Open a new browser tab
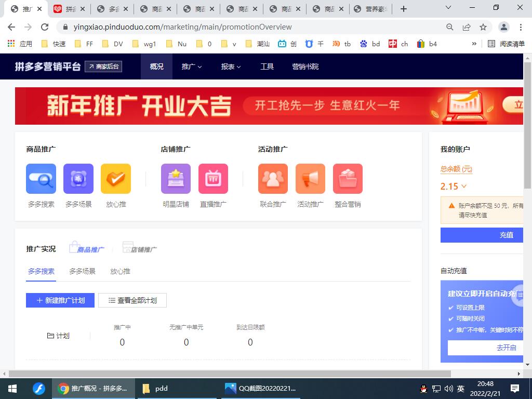The width and height of the screenshot is (532, 399). (x=403, y=9)
